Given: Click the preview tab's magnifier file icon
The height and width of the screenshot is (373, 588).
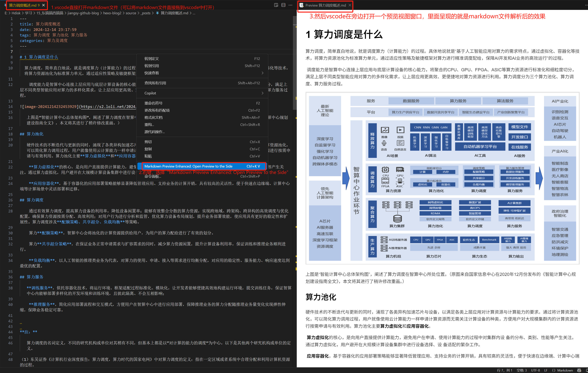Looking at the screenshot, I should 302,5.
